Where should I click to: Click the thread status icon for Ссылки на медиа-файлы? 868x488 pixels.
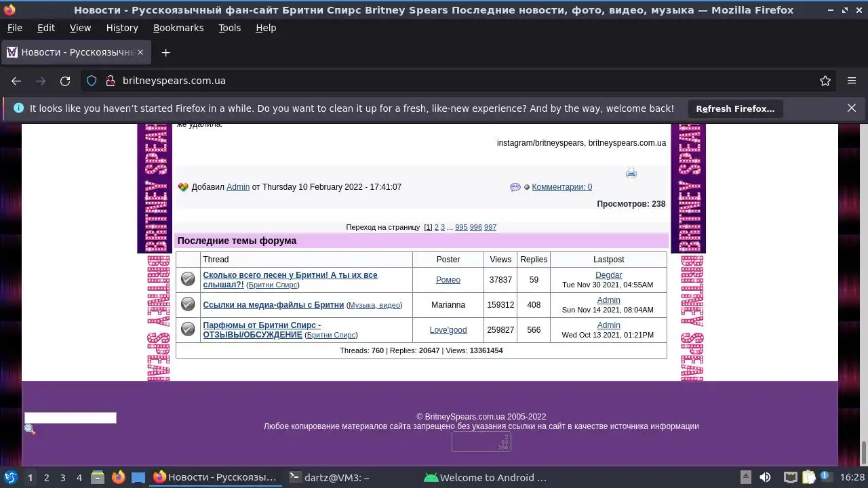pos(188,304)
